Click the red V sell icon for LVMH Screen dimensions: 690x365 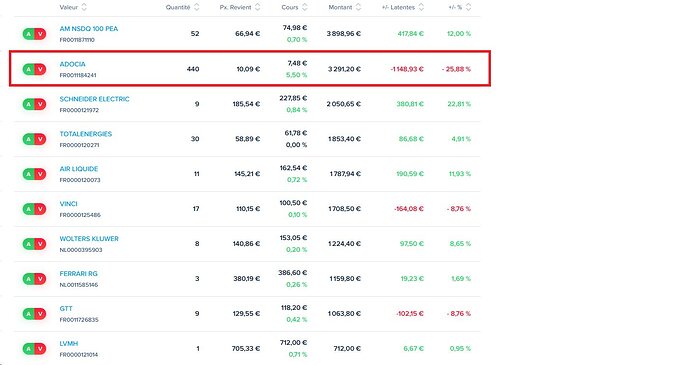pos(40,349)
